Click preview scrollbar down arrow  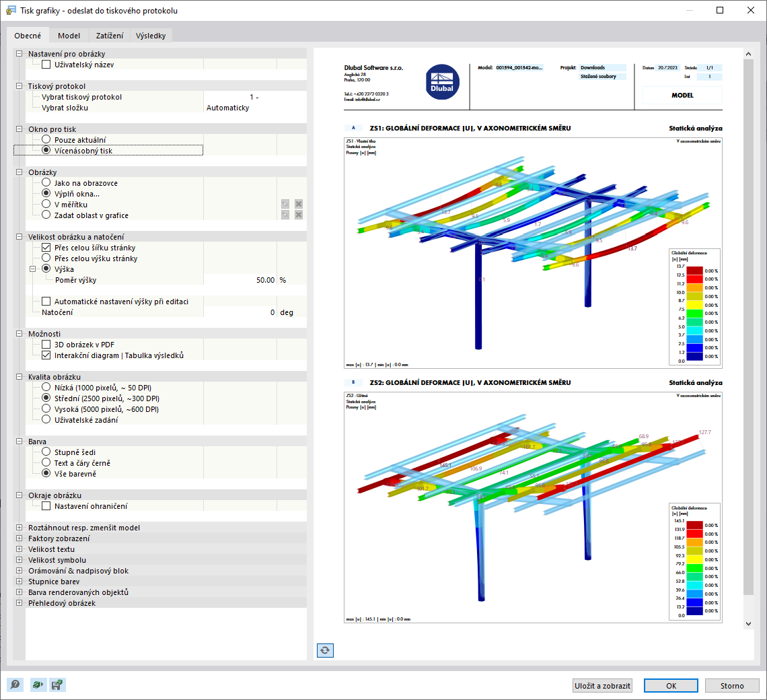pos(748,624)
